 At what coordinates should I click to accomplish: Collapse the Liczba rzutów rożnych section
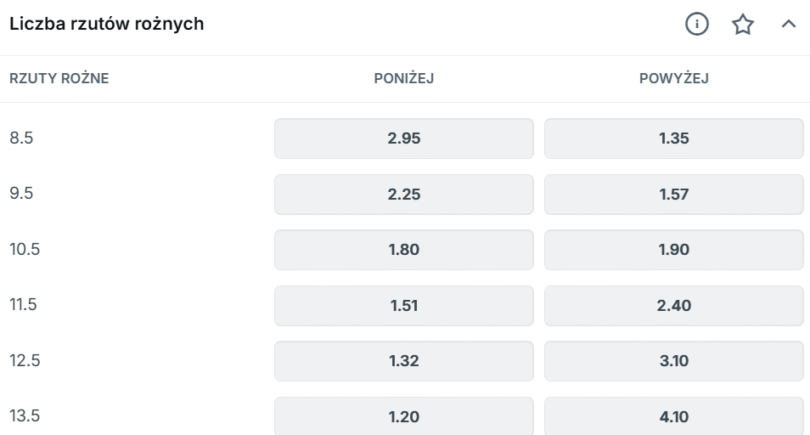click(x=788, y=24)
